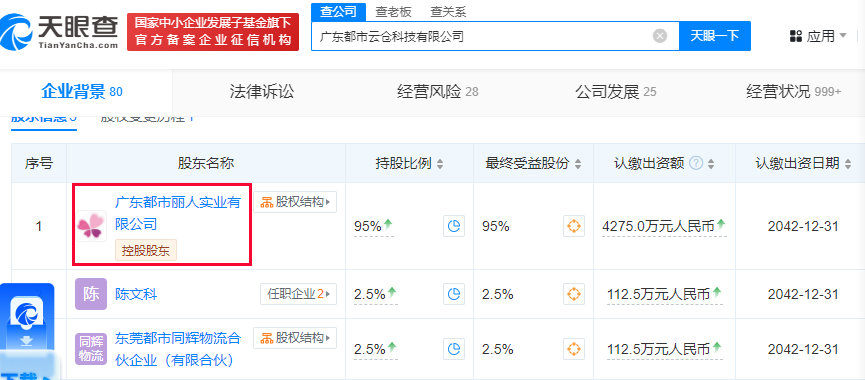The height and width of the screenshot is (380, 865).
Task: Click 陈 purple avatar icon
Action: [91, 294]
